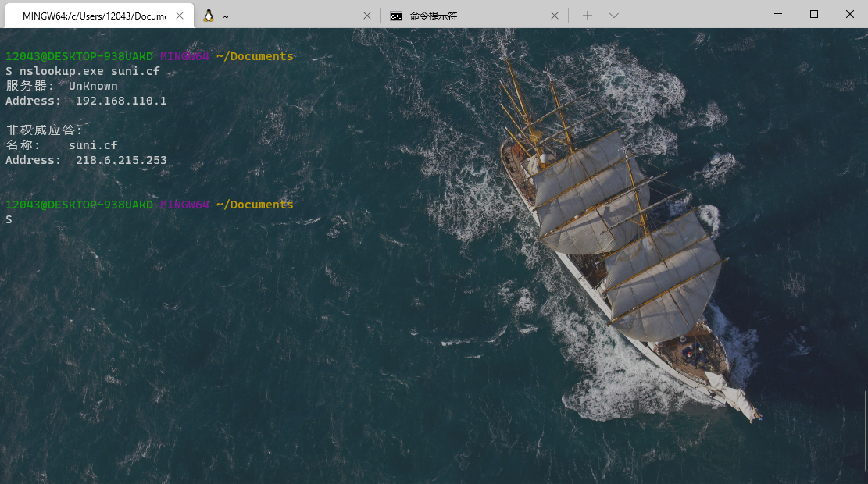Close the 命令提示符 tab

[555, 16]
